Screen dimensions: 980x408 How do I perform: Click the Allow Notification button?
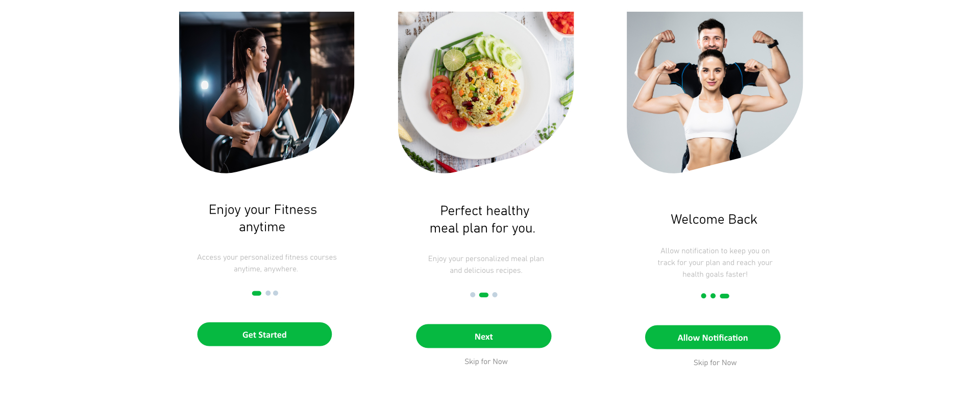[x=713, y=337]
